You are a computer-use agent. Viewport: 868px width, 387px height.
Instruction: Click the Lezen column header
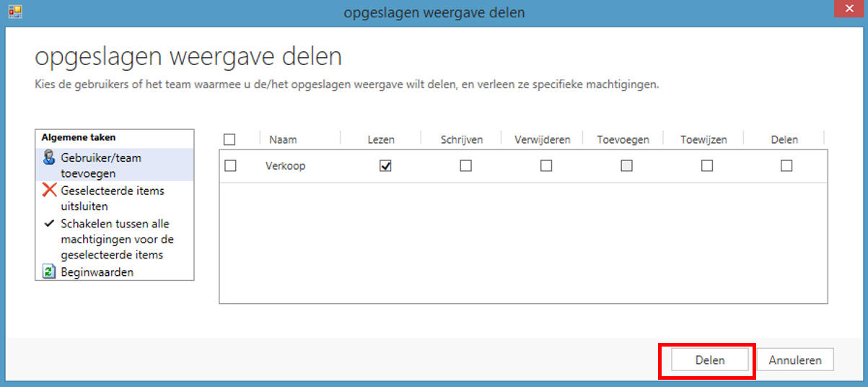click(381, 139)
